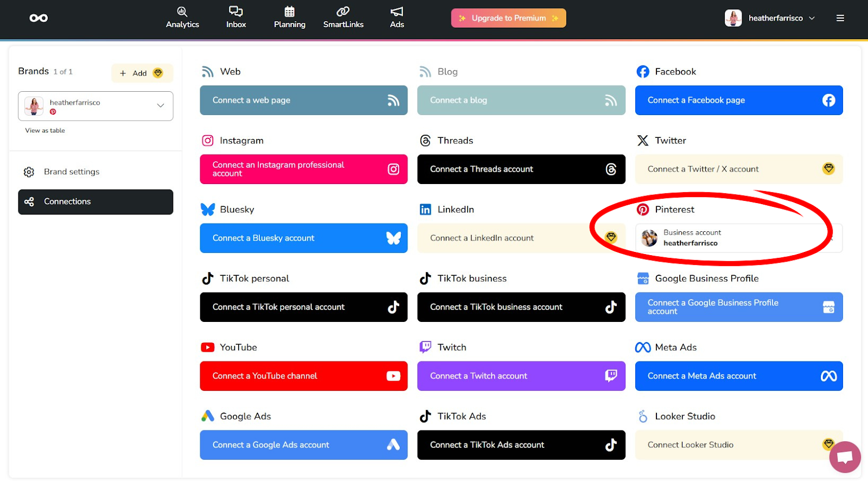Connect a LinkedIn account
Screen dimensions: 868x481
tap(521, 238)
